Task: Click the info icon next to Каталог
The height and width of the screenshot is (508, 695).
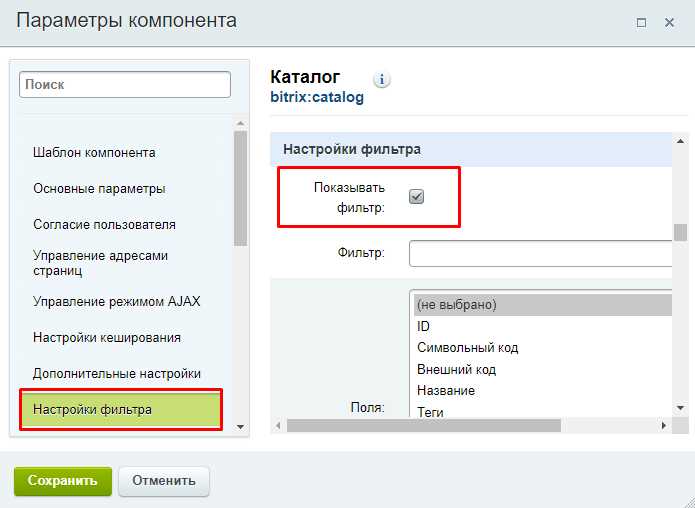Action: 382,80
